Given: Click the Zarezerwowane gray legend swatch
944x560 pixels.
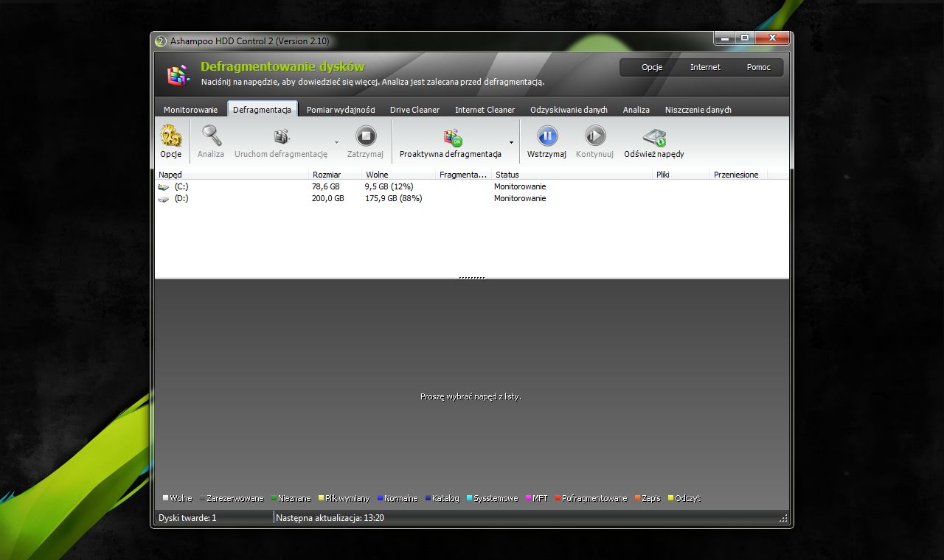Looking at the screenshot, I should point(203,499).
